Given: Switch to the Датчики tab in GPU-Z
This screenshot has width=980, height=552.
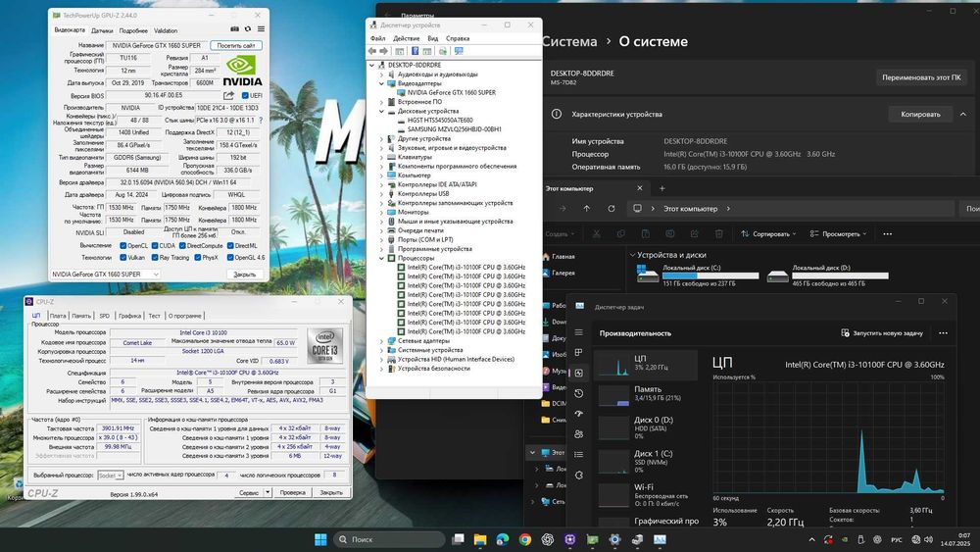Looking at the screenshot, I should [x=102, y=30].
